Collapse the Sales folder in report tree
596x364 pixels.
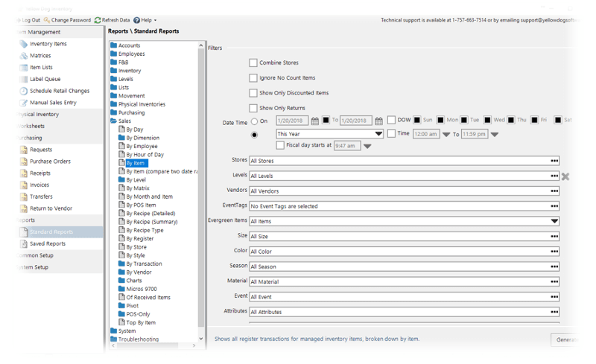pos(113,121)
